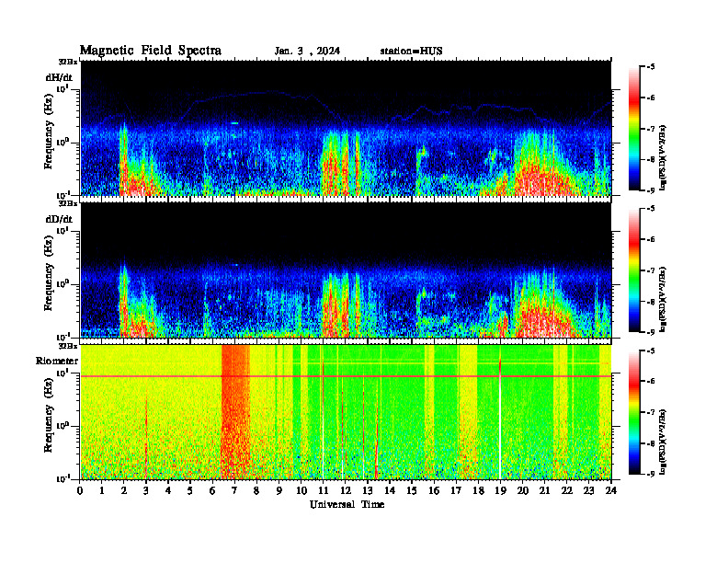Click hour "19" on the time axis

(500, 490)
